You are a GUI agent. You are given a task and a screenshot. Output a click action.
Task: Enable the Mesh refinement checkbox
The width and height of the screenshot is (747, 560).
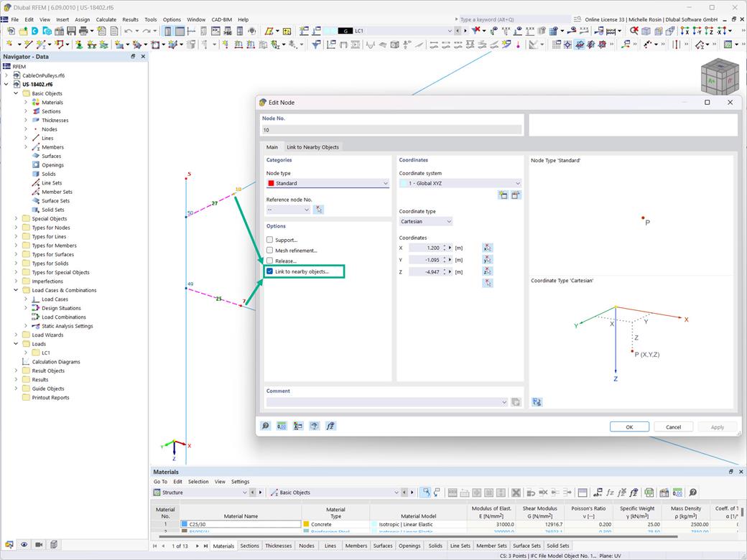coord(269,250)
